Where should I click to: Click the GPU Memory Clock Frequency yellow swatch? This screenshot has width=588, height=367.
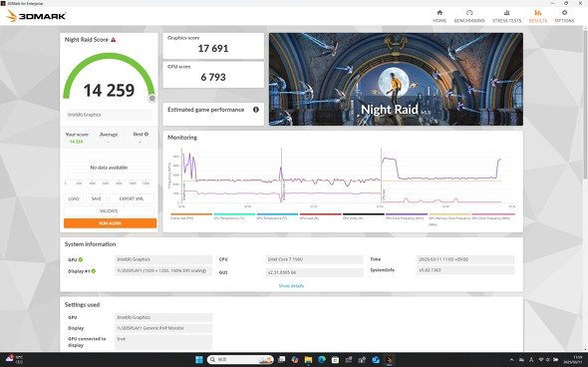click(449, 214)
